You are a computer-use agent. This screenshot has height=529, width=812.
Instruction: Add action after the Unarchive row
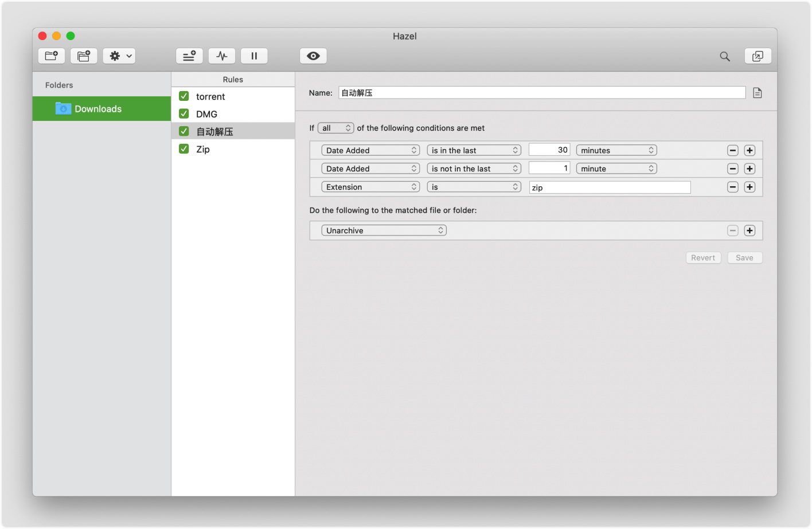pos(749,230)
